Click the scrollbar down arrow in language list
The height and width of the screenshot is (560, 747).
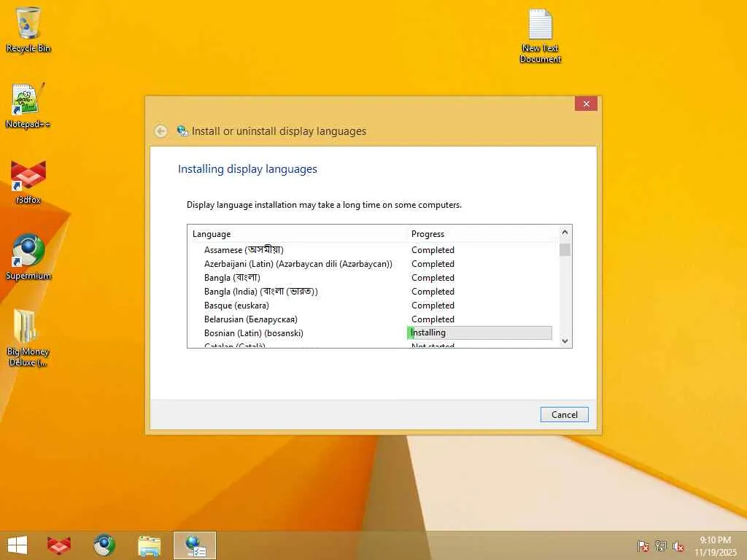click(565, 341)
